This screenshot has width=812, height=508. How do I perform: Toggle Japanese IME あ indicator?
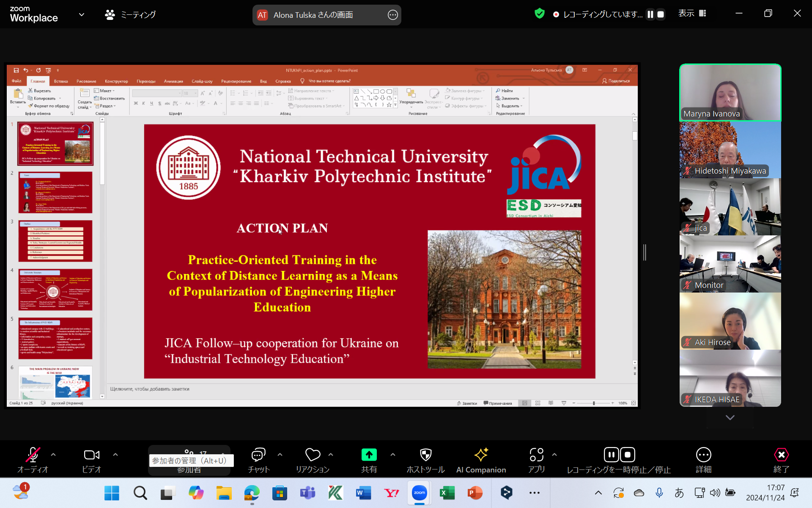tap(679, 493)
